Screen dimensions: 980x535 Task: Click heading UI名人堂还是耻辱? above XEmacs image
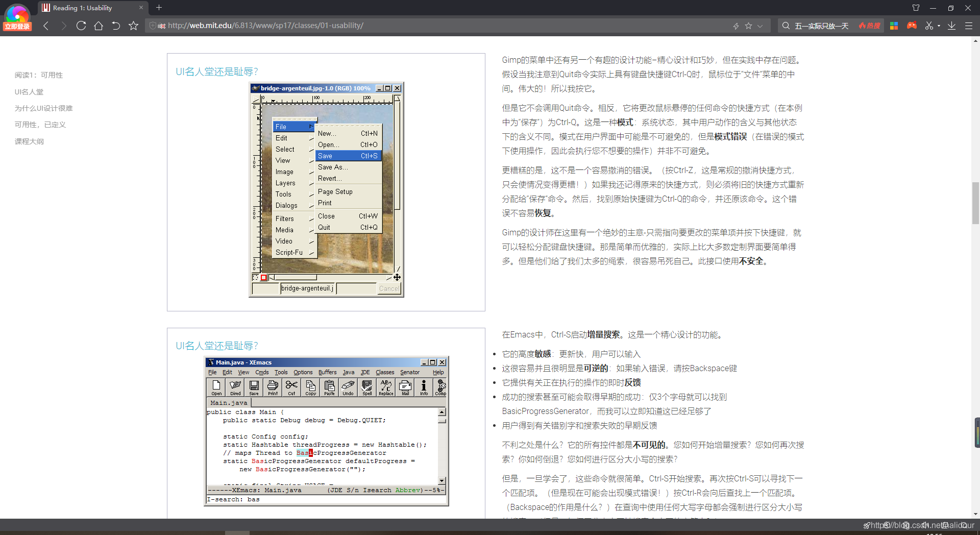[x=217, y=346]
